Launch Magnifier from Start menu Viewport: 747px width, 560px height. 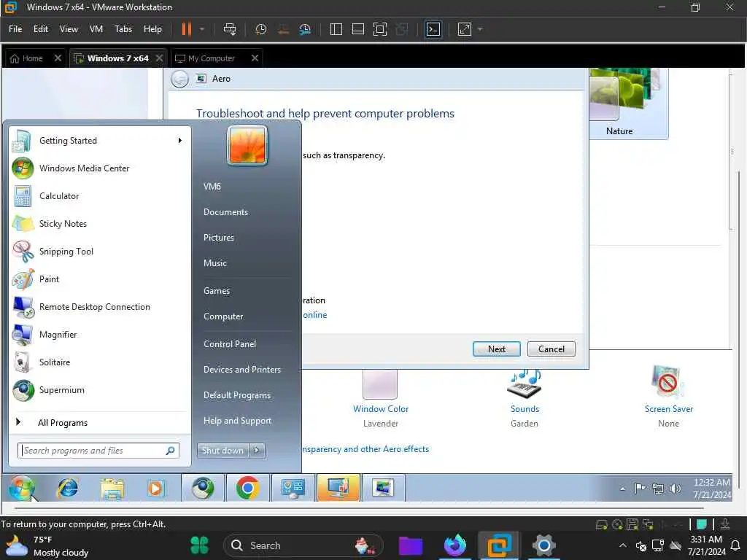tap(99, 334)
